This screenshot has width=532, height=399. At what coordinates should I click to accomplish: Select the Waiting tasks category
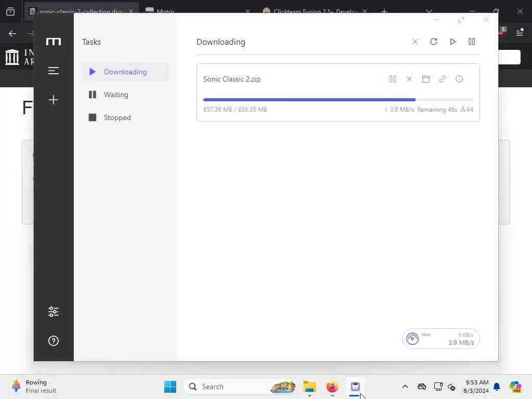coord(126,95)
